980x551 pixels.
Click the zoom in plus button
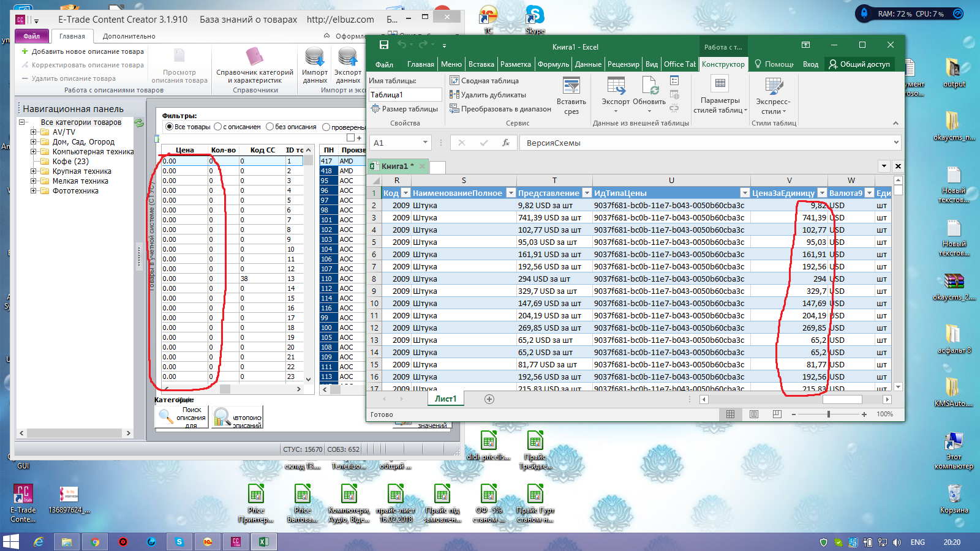864,414
